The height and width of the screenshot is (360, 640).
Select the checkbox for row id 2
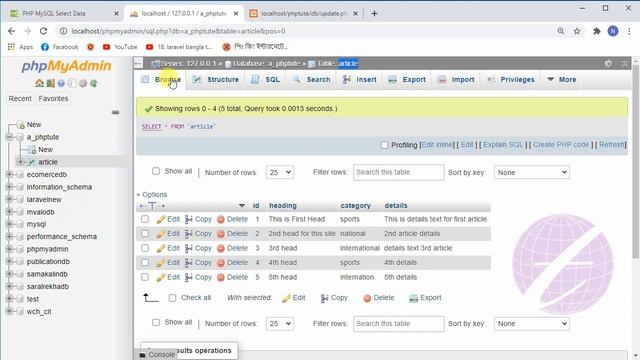(x=145, y=233)
